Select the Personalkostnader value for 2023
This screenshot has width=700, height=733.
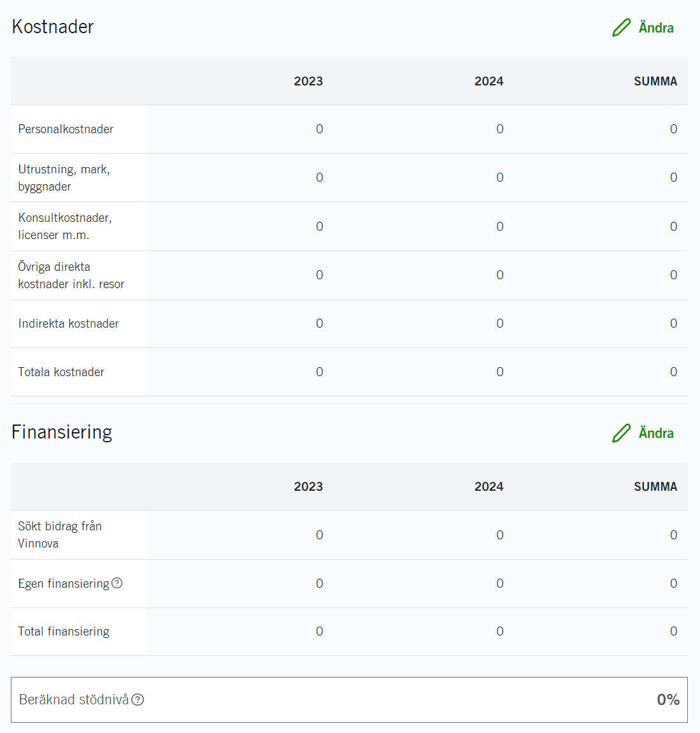point(320,129)
